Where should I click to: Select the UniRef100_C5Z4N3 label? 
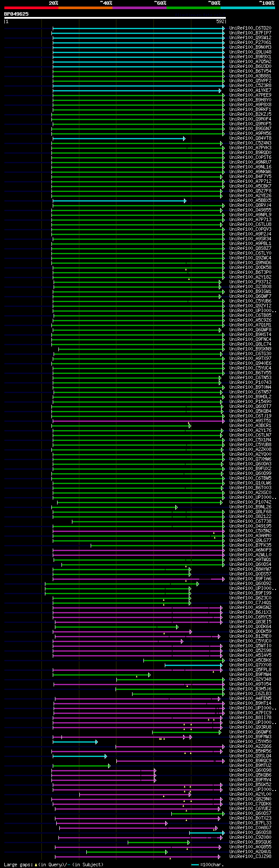[250, 143]
